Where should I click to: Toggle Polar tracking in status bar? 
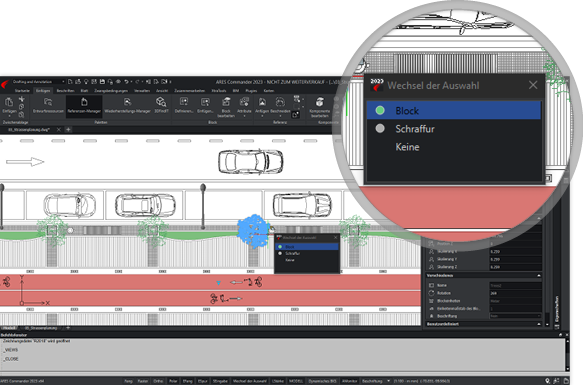173,381
